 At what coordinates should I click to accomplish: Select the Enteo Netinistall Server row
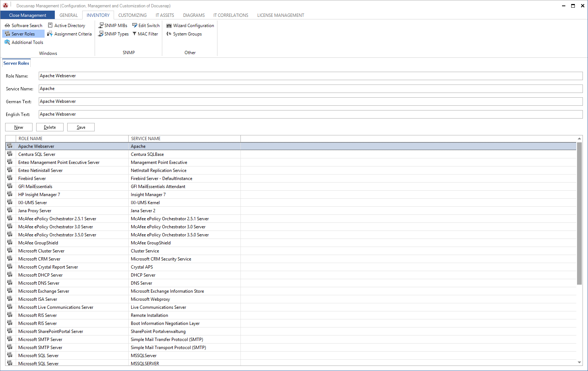pos(291,170)
